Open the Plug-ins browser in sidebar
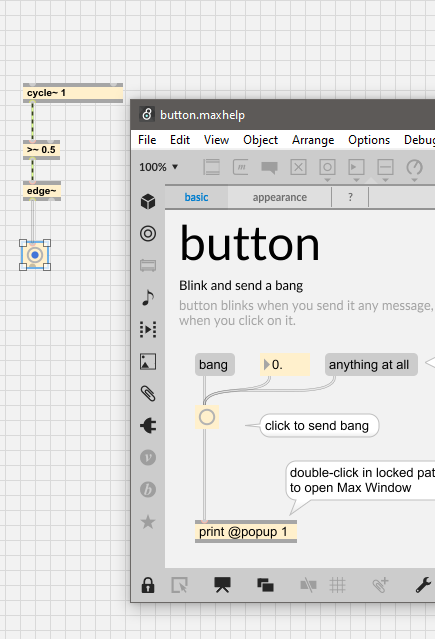The height and width of the screenshot is (639, 435). pos(148,426)
